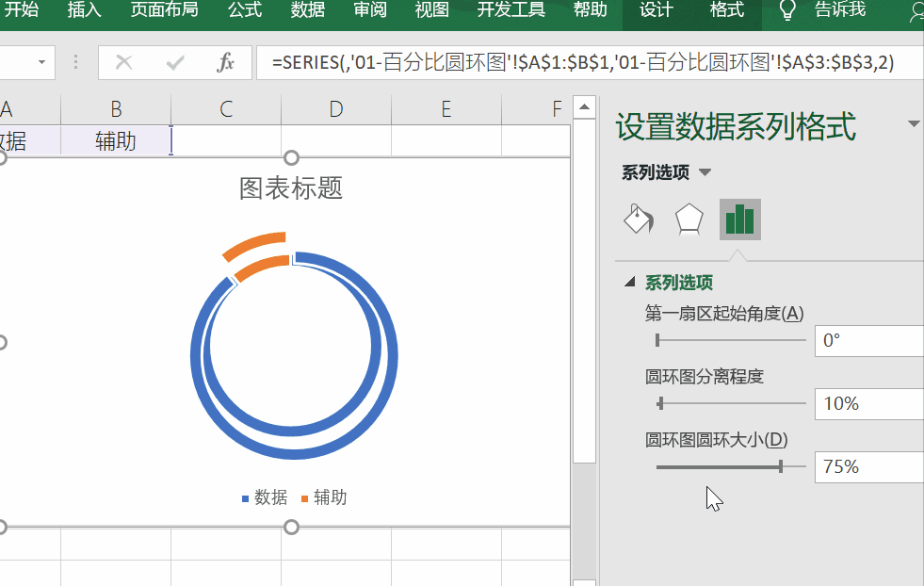924x586 pixels.
Task: Open the 页面布局 ribbon tab
Action: [164, 9]
